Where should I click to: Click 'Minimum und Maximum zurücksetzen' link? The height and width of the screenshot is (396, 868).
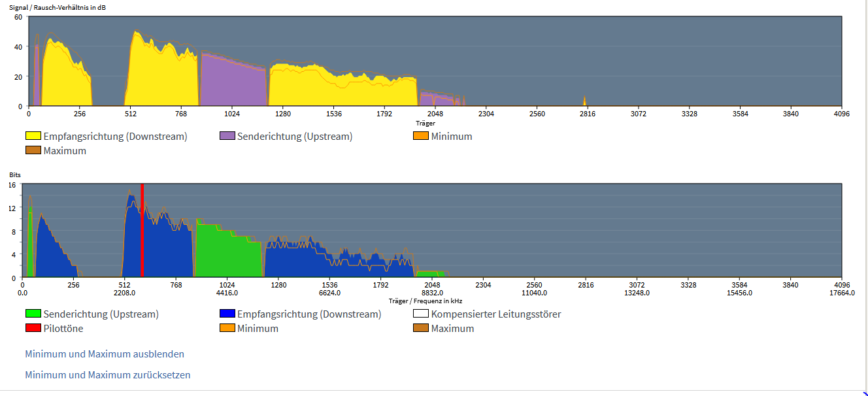(108, 375)
